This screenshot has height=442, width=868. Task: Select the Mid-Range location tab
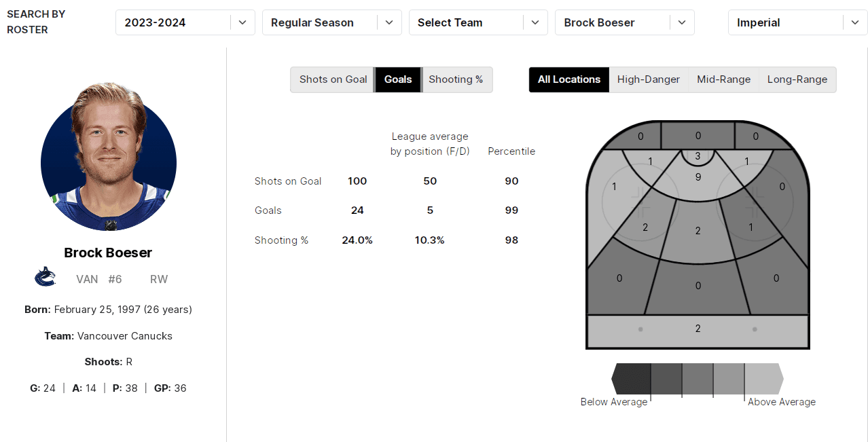pos(723,79)
